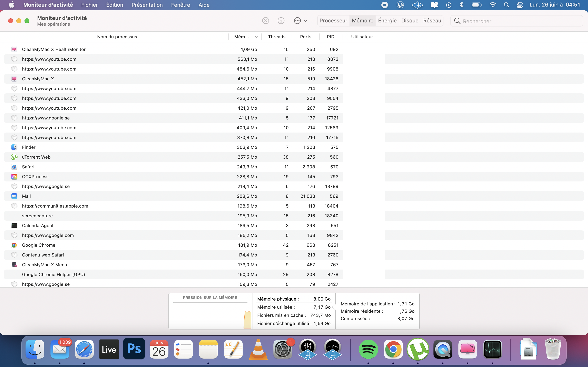
Task: Select the CleanMyMac X HealthMonitor process row
Action: click(x=54, y=49)
